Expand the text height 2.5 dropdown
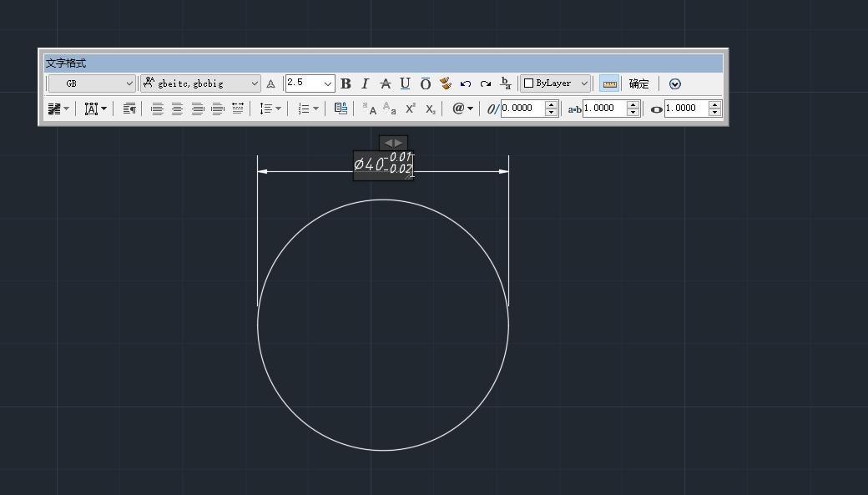 point(327,83)
